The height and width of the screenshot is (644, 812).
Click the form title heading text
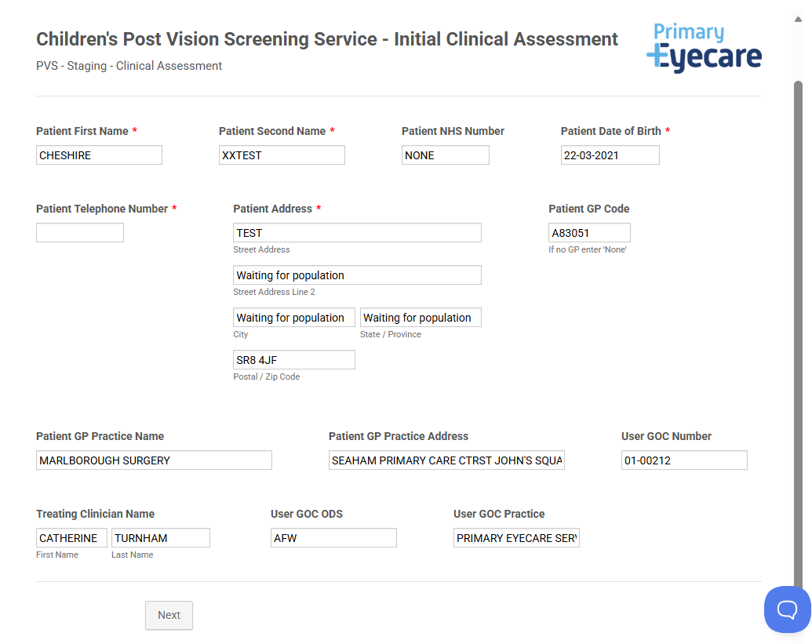pos(327,38)
